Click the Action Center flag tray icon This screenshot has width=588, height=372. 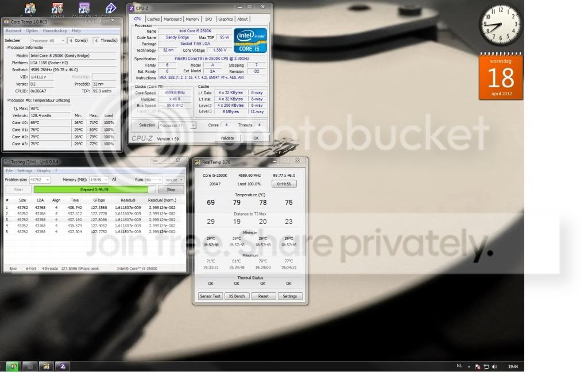click(478, 367)
